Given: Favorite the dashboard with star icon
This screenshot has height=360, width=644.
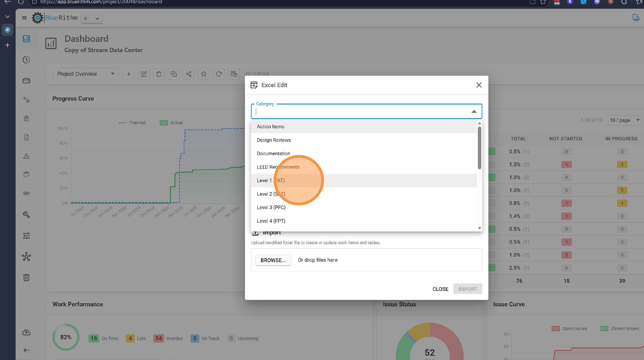Looking at the screenshot, I should click(204, 74).
